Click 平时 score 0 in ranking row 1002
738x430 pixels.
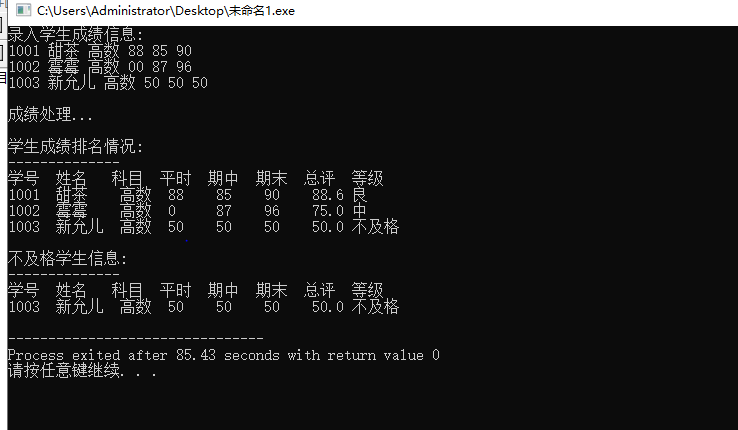click(x=172, y=211)
